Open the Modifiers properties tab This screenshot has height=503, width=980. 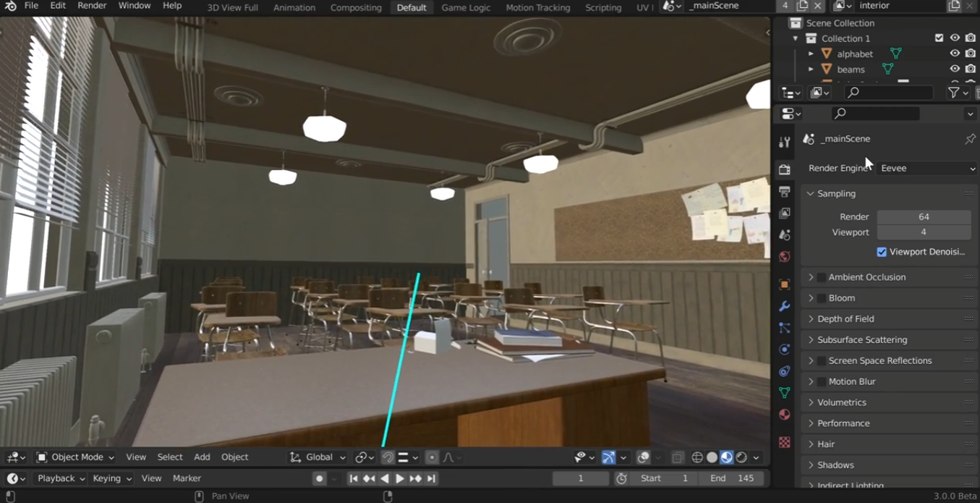pyautogui.click(x=784, y=306)
